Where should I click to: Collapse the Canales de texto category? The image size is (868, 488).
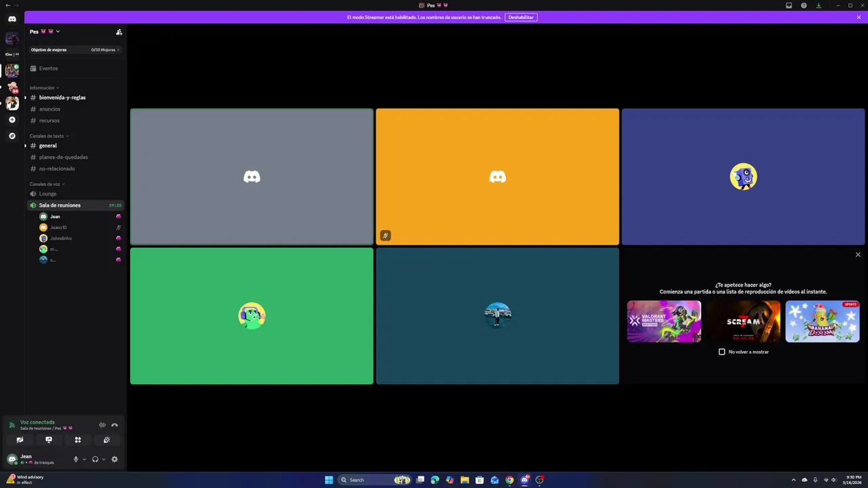49,136
